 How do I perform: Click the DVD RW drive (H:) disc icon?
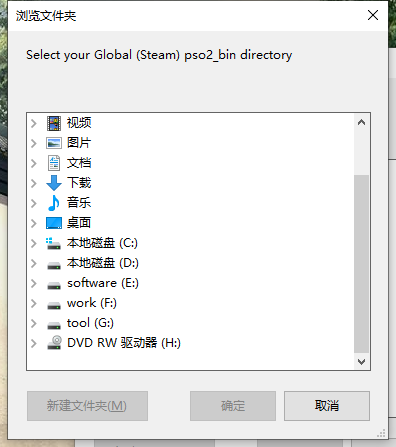[x=54, y=343]
